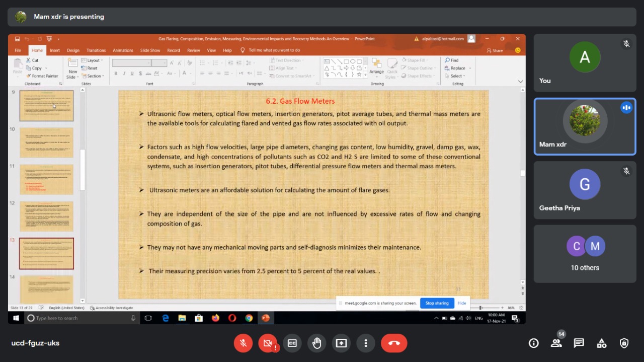Open Firefox from the taskbar

tap(215, 318)
